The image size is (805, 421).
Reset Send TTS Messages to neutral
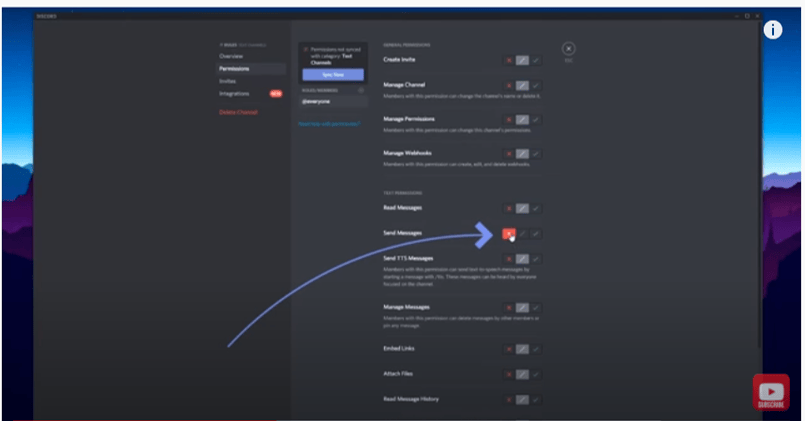[x=522, y=259]
